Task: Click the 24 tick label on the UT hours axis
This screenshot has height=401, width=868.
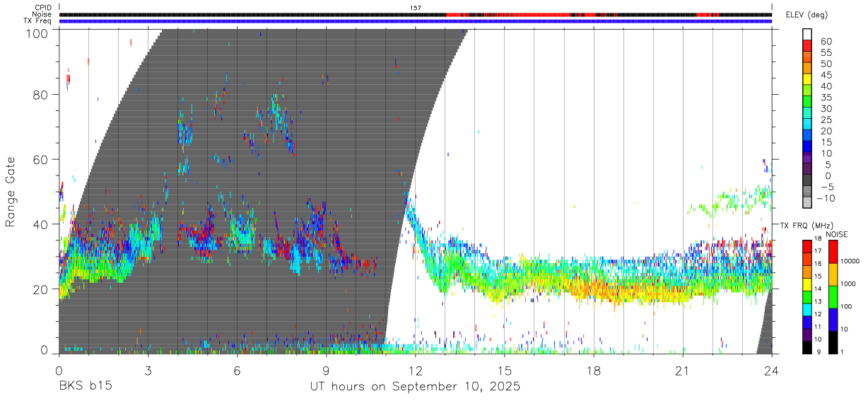Action: point(772,370)
